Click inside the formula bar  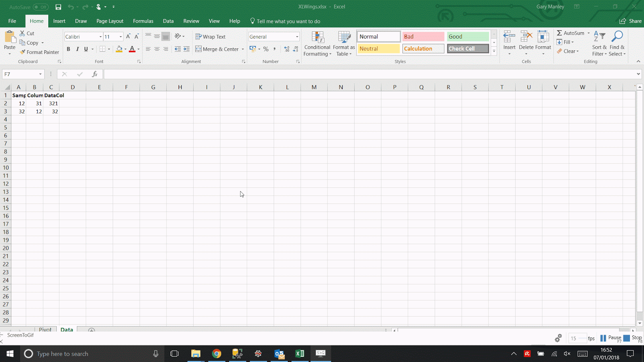(282, 74)
